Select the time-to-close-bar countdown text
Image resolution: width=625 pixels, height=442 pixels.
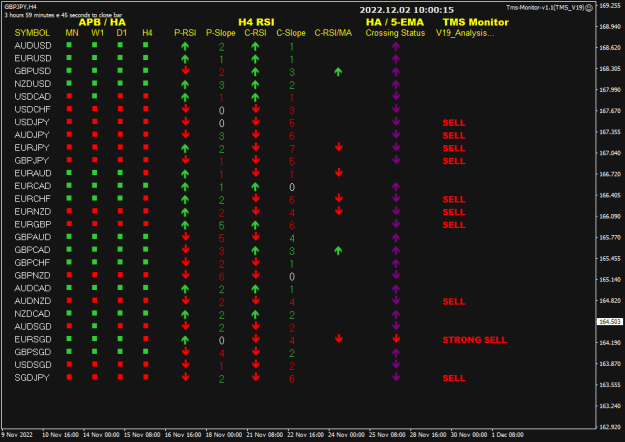coord(63,15)
